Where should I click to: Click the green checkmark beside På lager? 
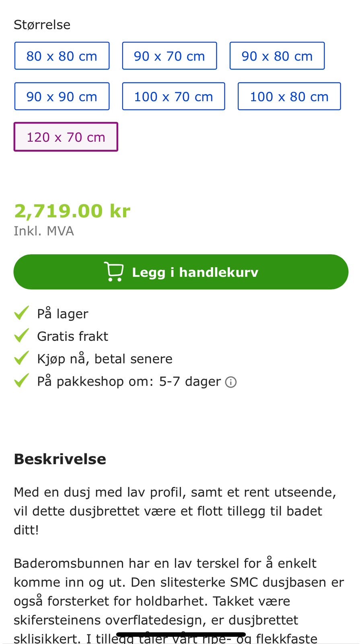(x=21, y=313)
